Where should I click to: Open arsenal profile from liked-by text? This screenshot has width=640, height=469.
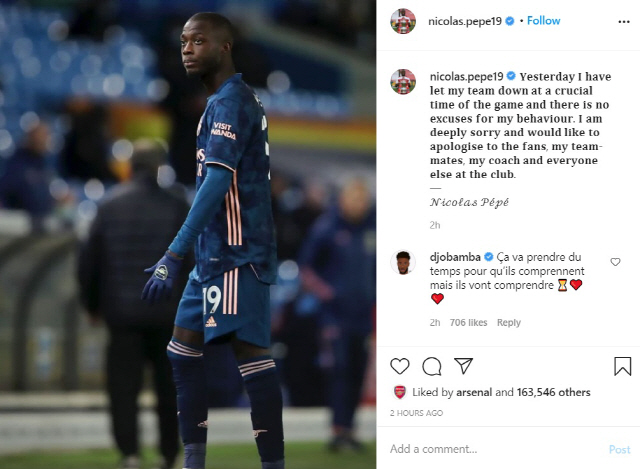coord(473,392)
